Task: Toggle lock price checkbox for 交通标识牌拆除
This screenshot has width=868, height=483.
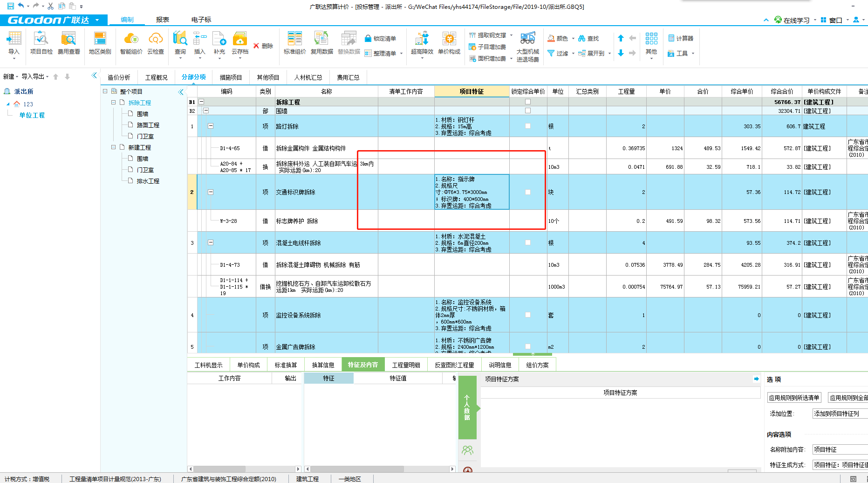Action: pyautogui.click(x=528, y=192)
